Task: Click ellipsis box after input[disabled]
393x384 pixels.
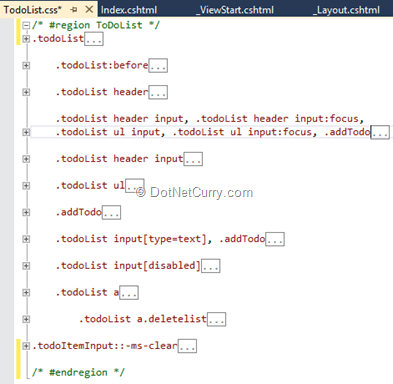Action: pos(211,266)
